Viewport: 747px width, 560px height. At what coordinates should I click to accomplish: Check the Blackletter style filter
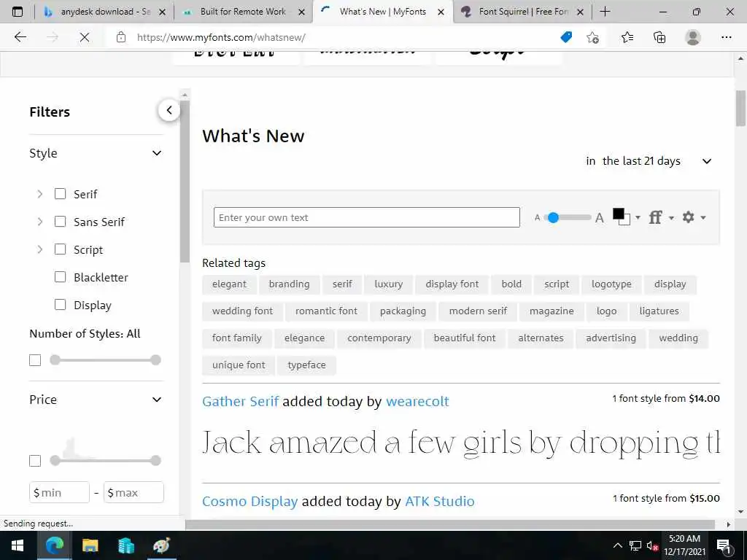click(60, 276)
